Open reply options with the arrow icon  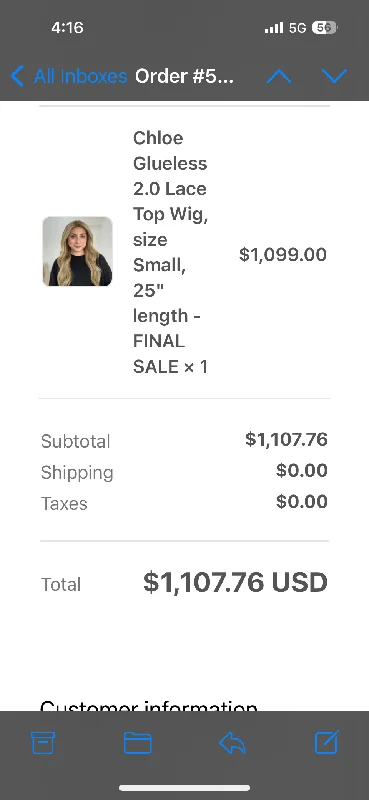click(233, 743)
